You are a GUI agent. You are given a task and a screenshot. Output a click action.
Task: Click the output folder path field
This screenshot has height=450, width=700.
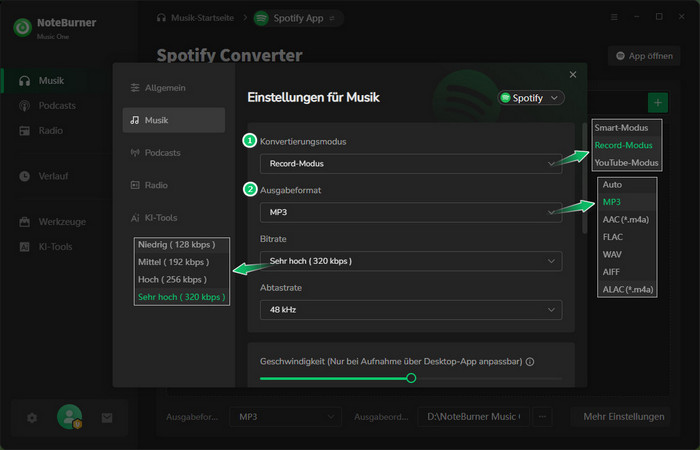[x=474, y=417]
